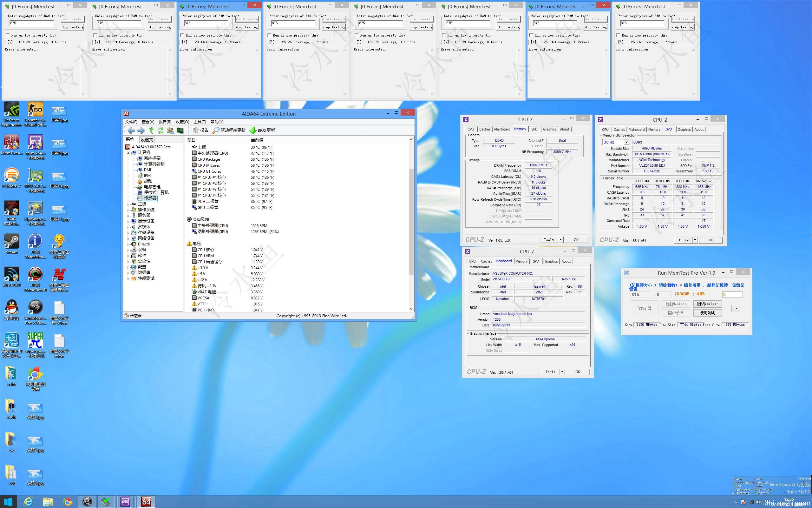Enable low priority in 125.2% coverage MemTest
The height and width of the screenshot is (508, 812).
tap(269, 35)
